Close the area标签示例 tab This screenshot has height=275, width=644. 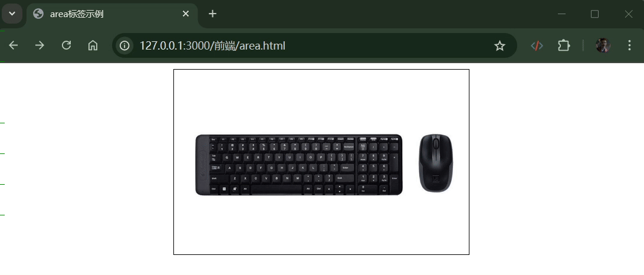pos(186,14)
